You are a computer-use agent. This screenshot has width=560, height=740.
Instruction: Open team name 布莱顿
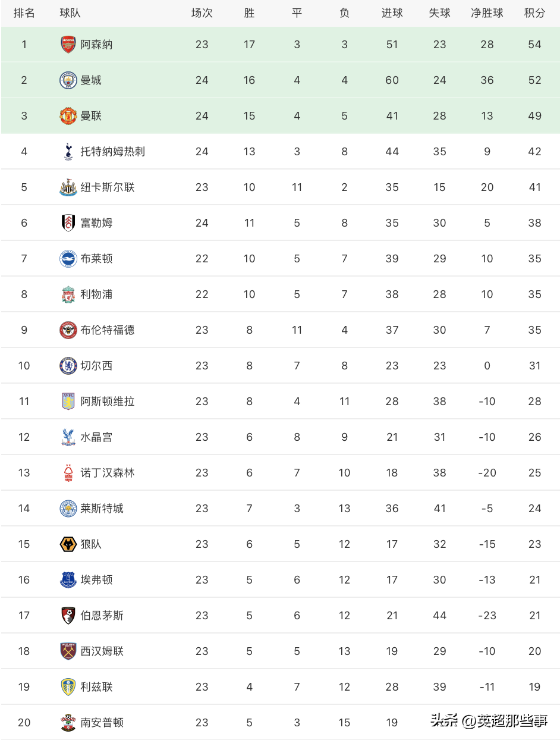96,259
